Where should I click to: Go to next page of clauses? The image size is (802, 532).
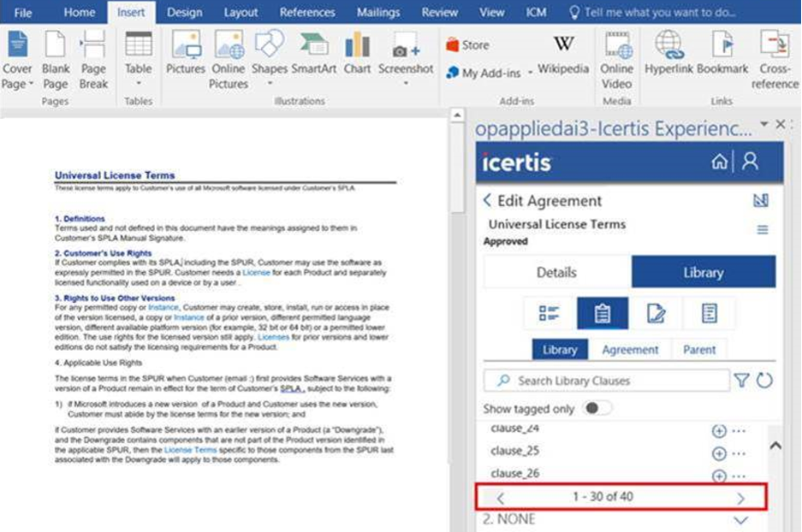point(740,498)
